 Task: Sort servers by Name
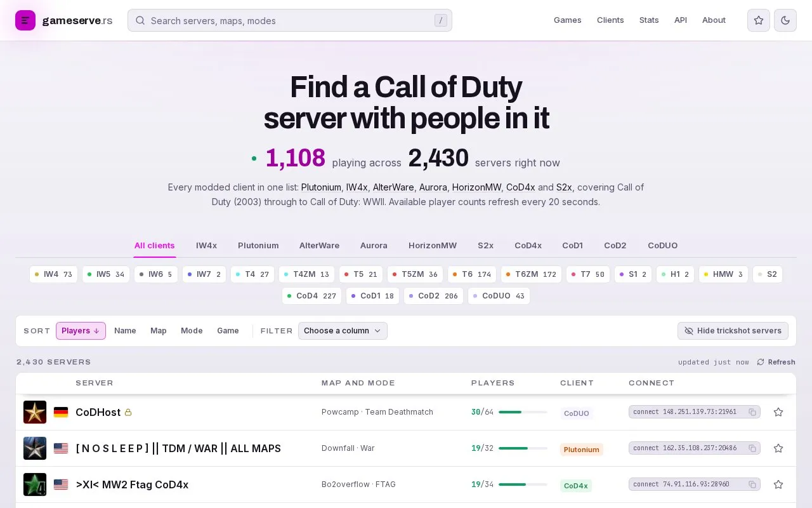coord(125,331)
